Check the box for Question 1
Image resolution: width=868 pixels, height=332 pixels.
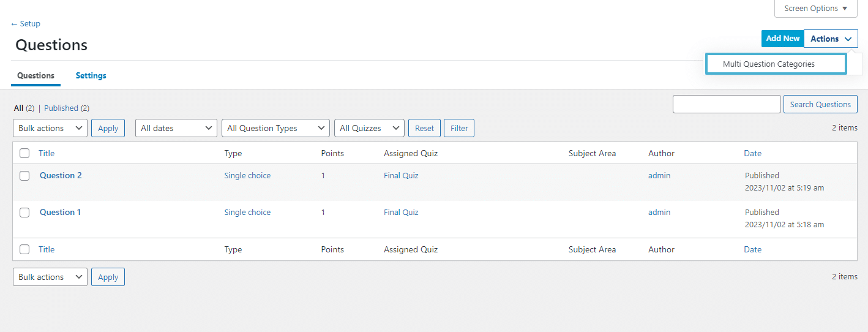point(24,213)
